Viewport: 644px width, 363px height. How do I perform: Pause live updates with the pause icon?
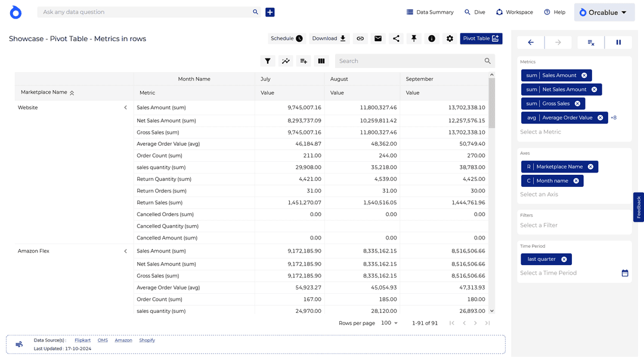618,42
